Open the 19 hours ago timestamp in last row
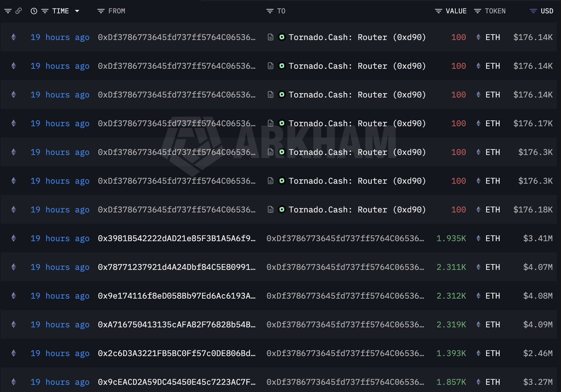 pos(60,382)
